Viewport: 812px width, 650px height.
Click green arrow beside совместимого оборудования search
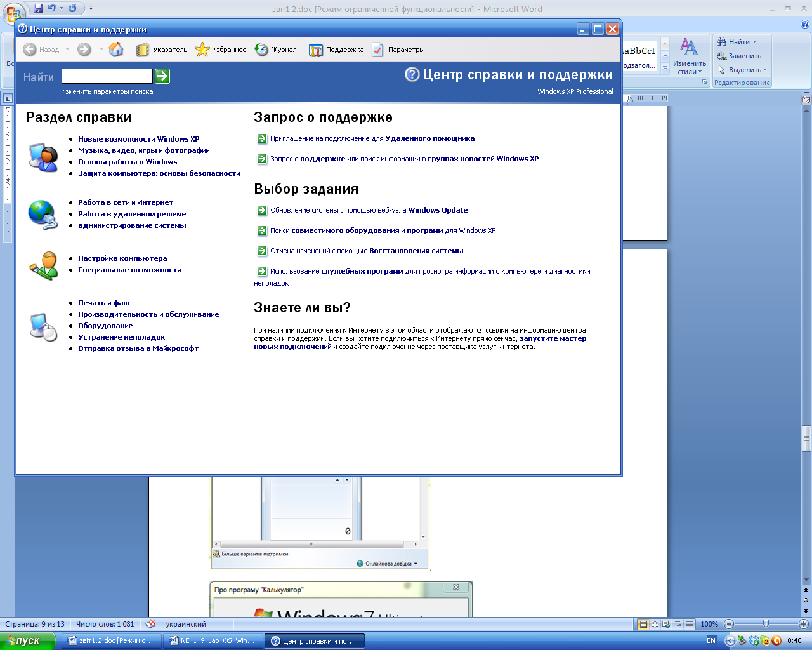coord(262,230)
